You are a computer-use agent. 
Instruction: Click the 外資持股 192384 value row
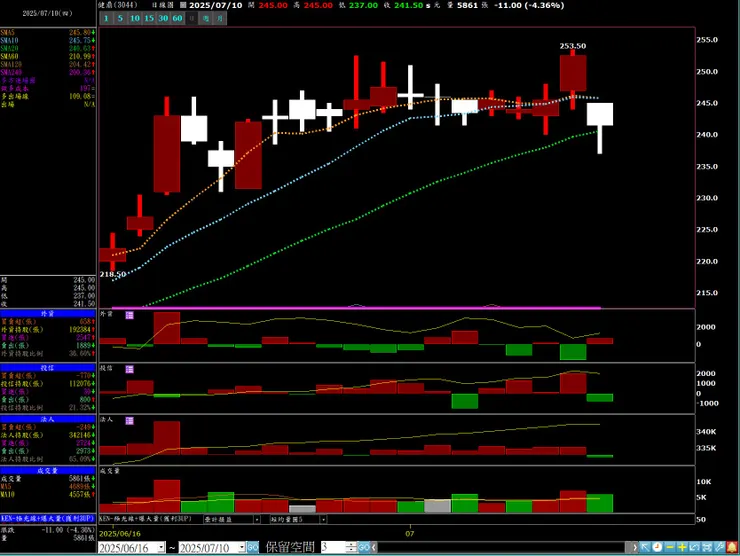[48, 329]
